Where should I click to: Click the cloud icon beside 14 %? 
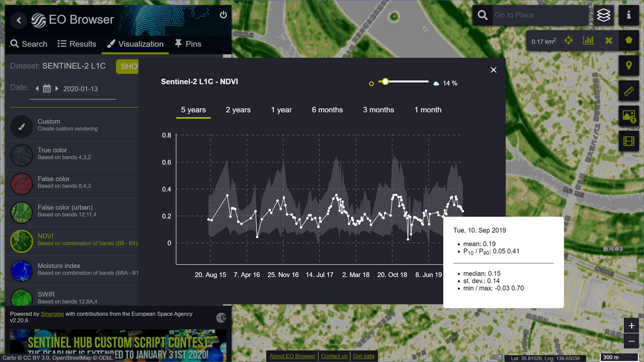pyautogui.click(x=436, y=83)
